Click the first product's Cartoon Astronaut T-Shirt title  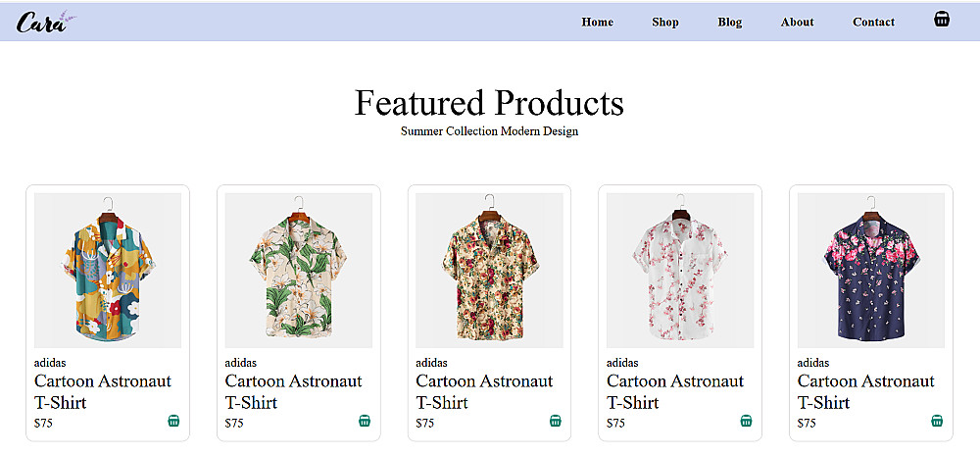pos(103,391)
